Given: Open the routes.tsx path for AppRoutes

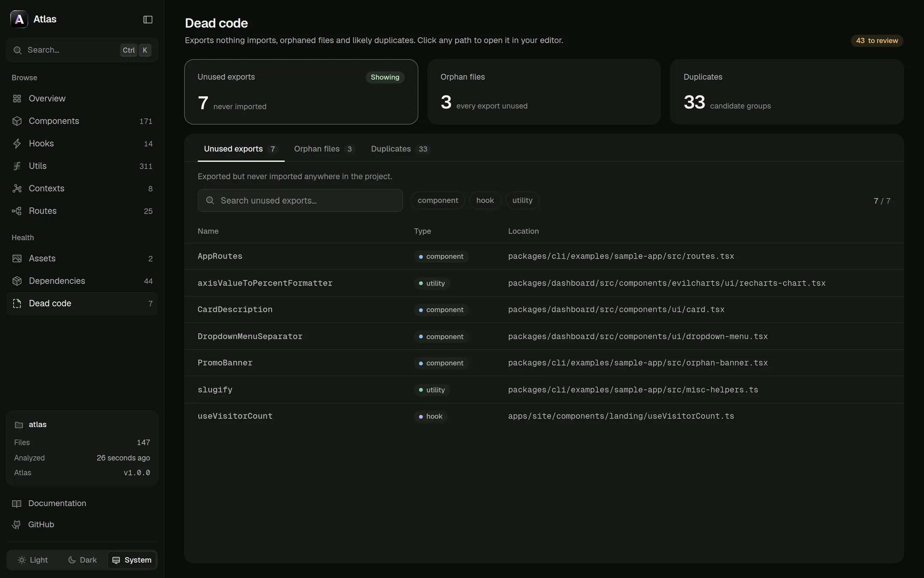Looking at the screenshot, I should click(621, 256).
